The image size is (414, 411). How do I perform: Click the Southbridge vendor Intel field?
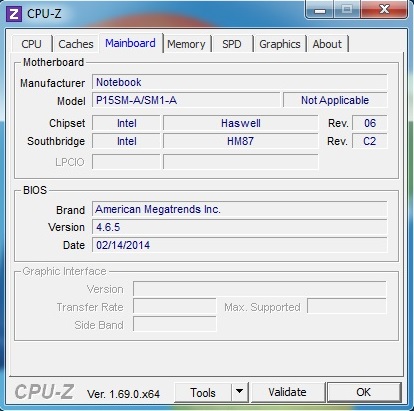tap(126, 141)
